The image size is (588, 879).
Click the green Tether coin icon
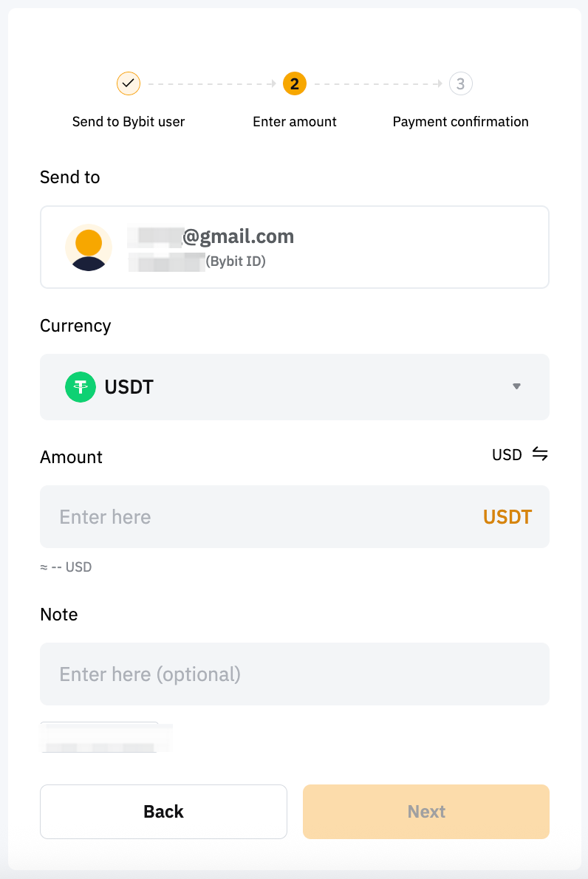[x=81, y=387]
